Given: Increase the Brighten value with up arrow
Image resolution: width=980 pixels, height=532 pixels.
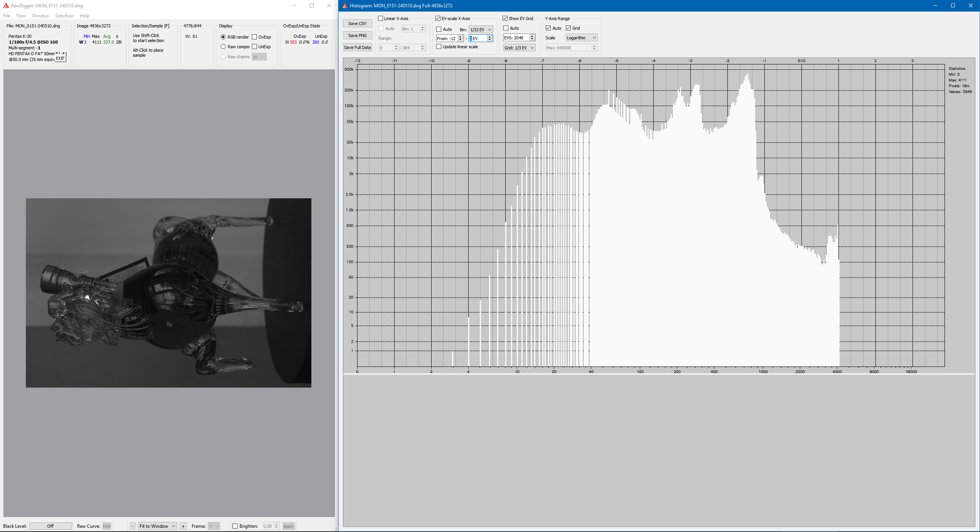Looking at the screenshot, I should pyautogui.click(x=277, y=525).
